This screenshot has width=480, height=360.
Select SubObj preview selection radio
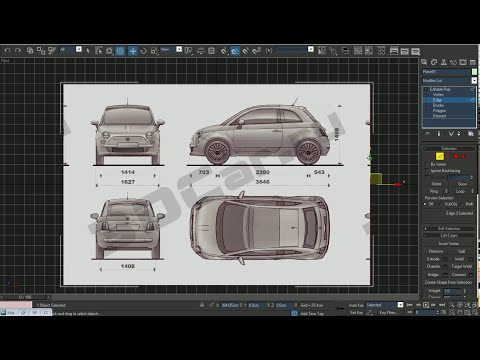pos(442,204)
